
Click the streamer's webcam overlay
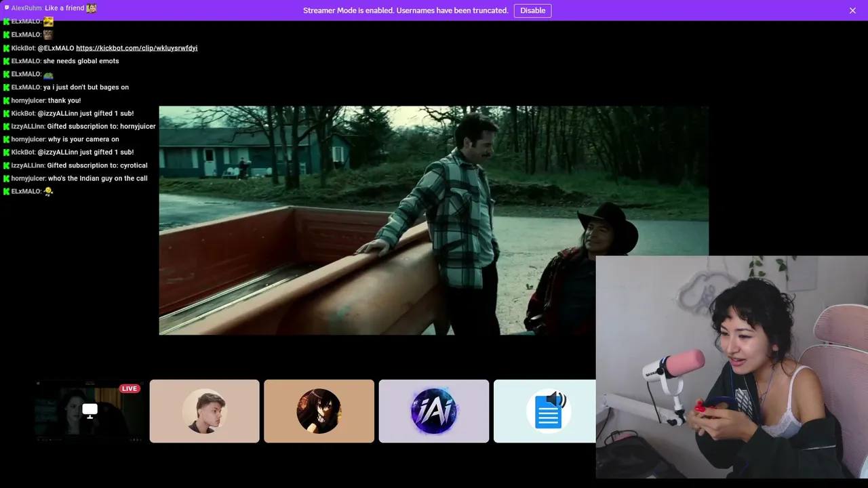pos(732,367)
